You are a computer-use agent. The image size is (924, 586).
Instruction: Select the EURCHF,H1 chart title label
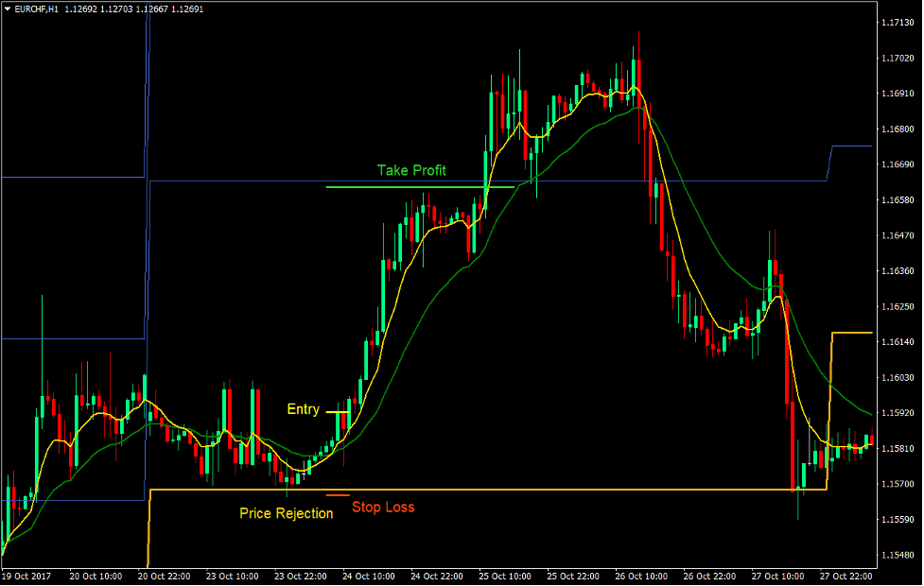(x=36, y=8)
